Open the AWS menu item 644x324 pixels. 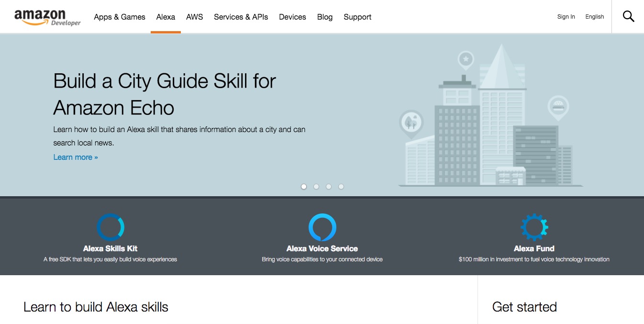click(194, 17)
